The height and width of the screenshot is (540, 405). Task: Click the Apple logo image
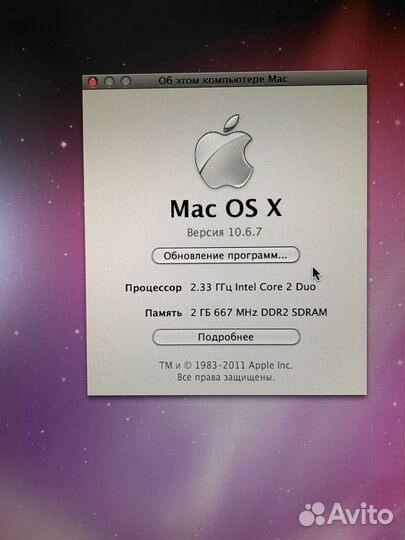(224, 152)
